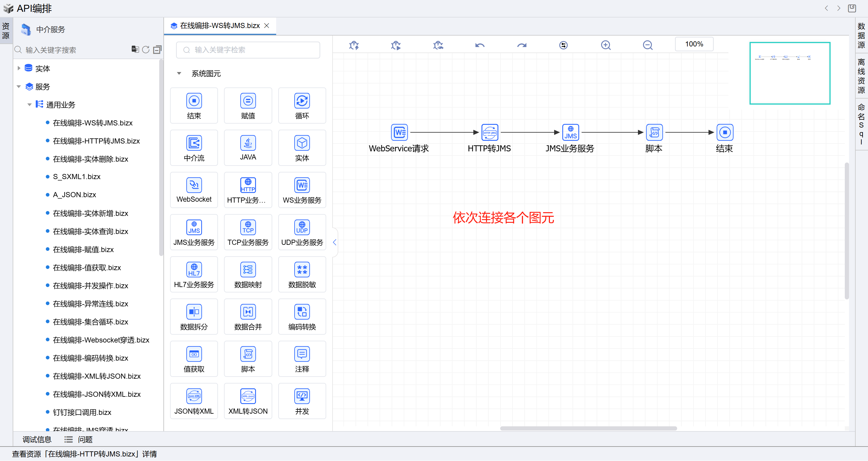
Task: Collapse all icon beside resource search
Action: 157,50
